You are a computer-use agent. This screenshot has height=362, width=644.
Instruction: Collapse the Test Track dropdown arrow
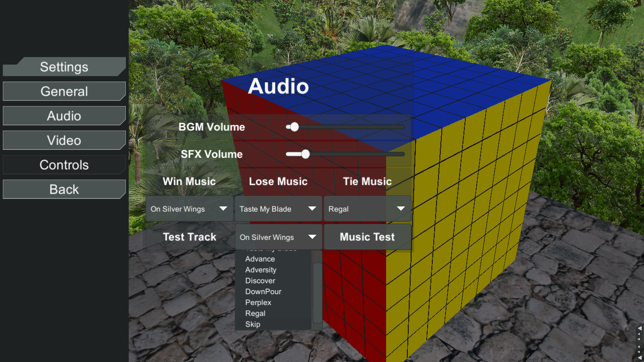[312, 237]
